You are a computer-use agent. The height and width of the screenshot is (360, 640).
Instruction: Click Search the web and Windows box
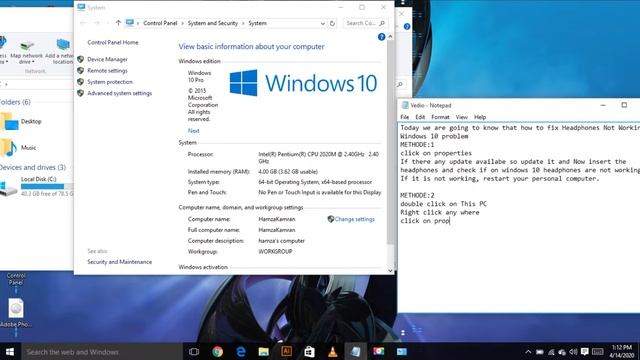(x=101, y=352)
